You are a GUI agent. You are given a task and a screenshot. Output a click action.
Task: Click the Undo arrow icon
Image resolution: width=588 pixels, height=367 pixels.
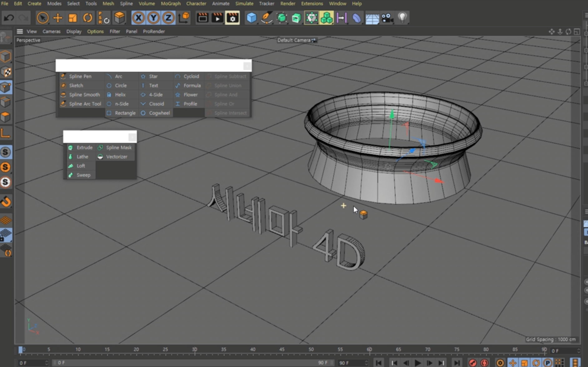coord(9,18)
